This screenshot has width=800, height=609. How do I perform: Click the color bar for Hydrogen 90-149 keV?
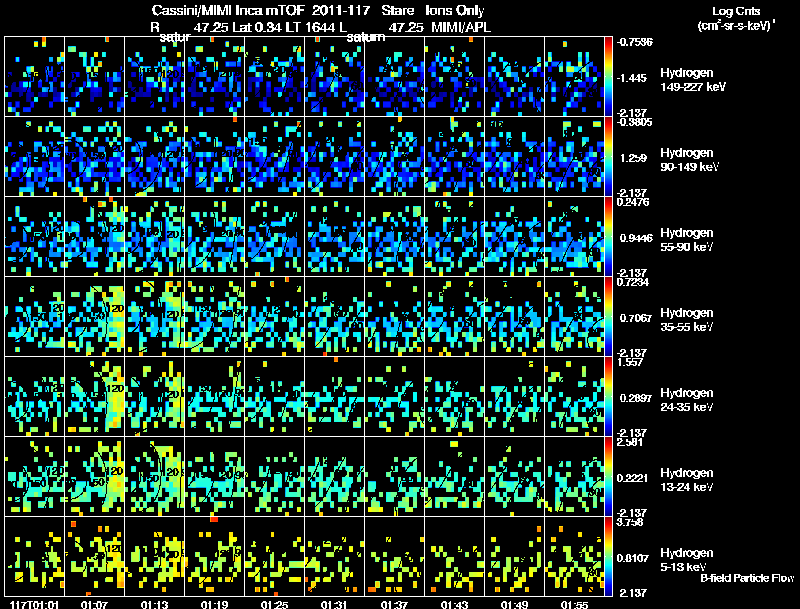(x=608, y=157)
